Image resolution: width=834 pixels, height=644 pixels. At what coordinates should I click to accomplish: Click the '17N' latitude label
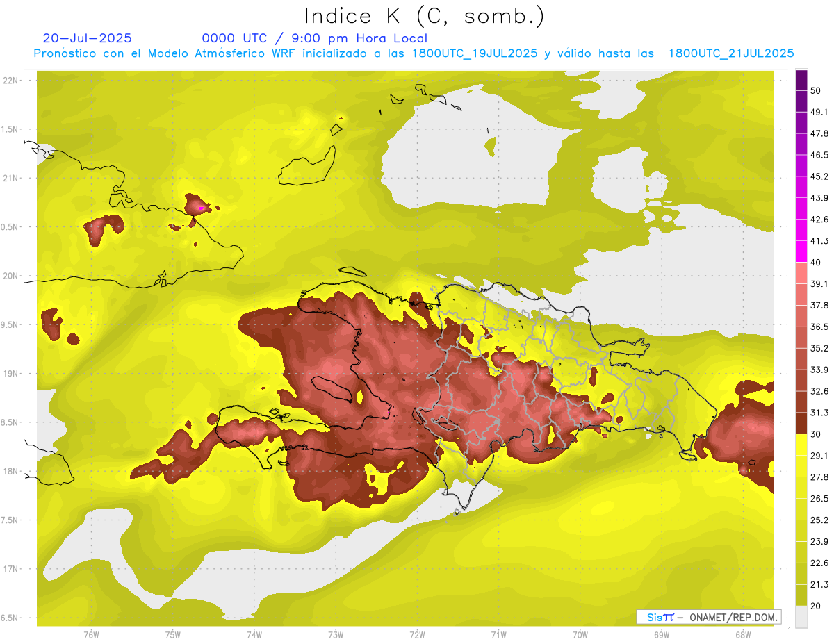tap(10, 569)
